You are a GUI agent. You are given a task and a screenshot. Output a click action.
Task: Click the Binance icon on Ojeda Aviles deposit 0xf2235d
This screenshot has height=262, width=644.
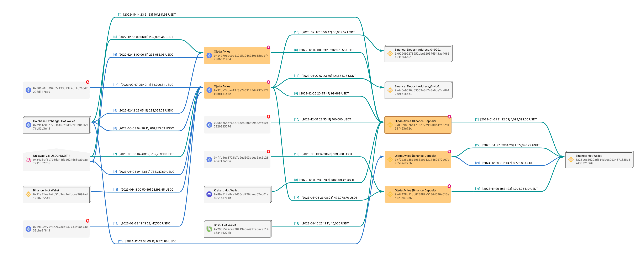point(390,160)
